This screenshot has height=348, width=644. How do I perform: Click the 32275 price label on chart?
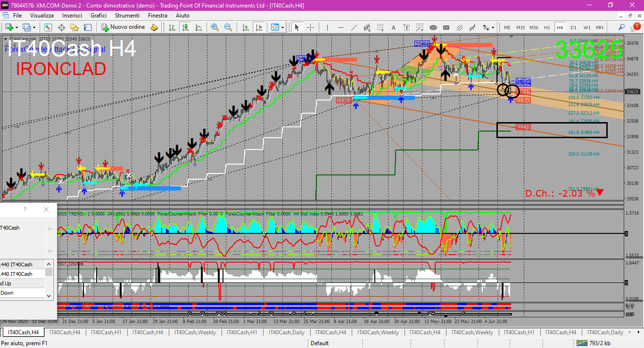(x=523, y=127)
